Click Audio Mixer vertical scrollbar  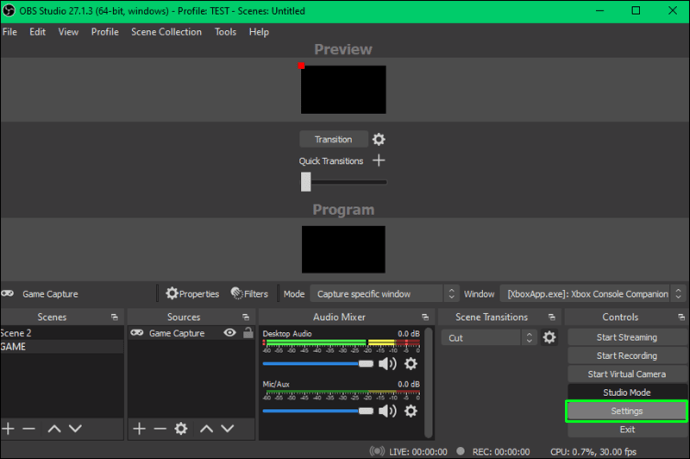coord(428,382)
